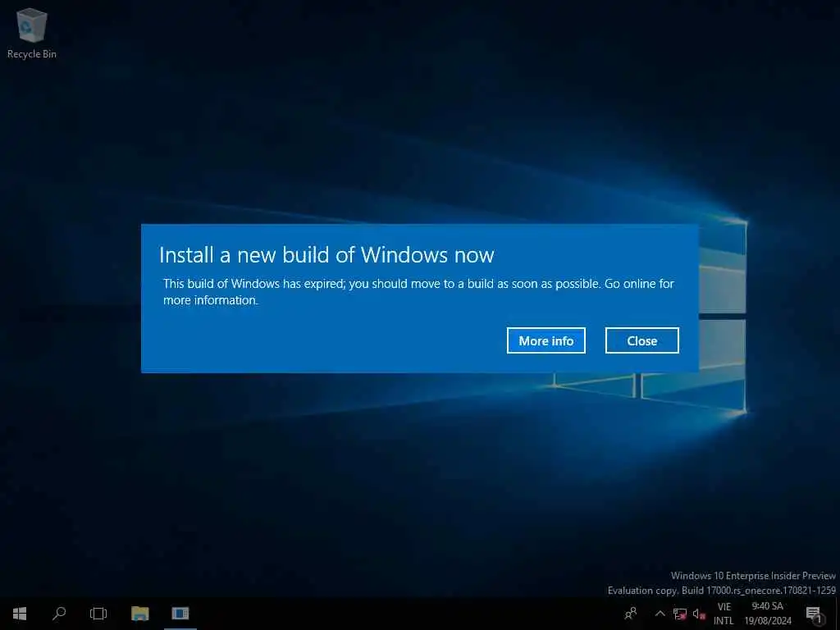Open the clock showing 9:40 SA
Screen dimensions: 840x630
tap(767, 614)
